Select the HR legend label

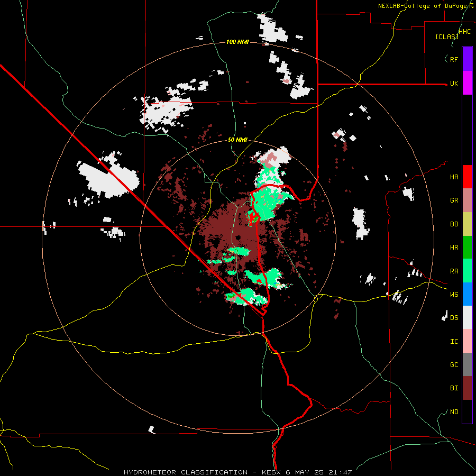tap(454, 248)
